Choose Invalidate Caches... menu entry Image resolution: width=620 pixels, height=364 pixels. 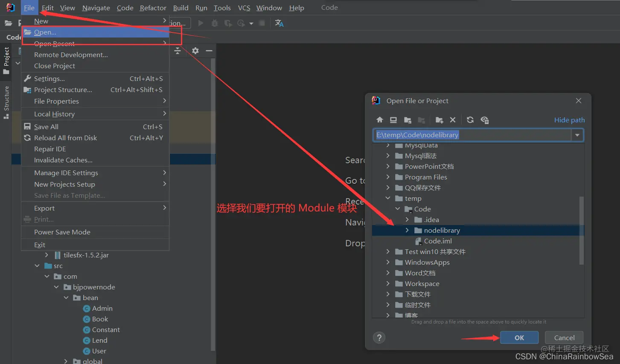(x=96, y=160)
